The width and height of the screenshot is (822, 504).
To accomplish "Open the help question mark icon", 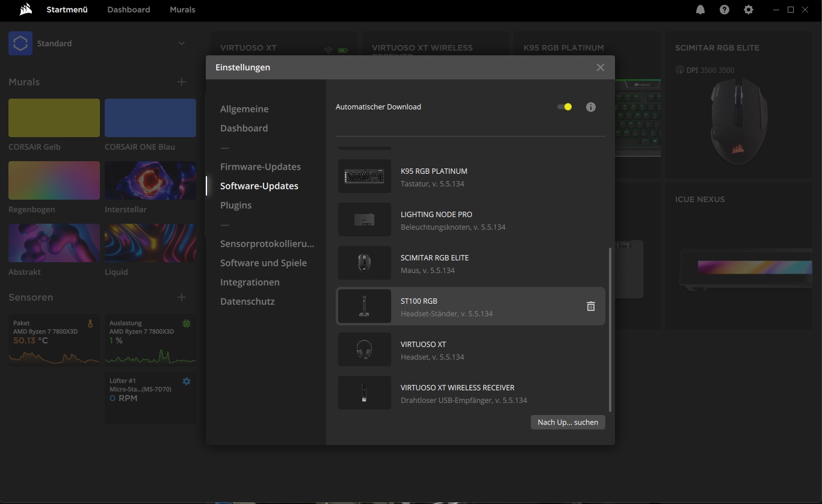I will coord(725,10).
